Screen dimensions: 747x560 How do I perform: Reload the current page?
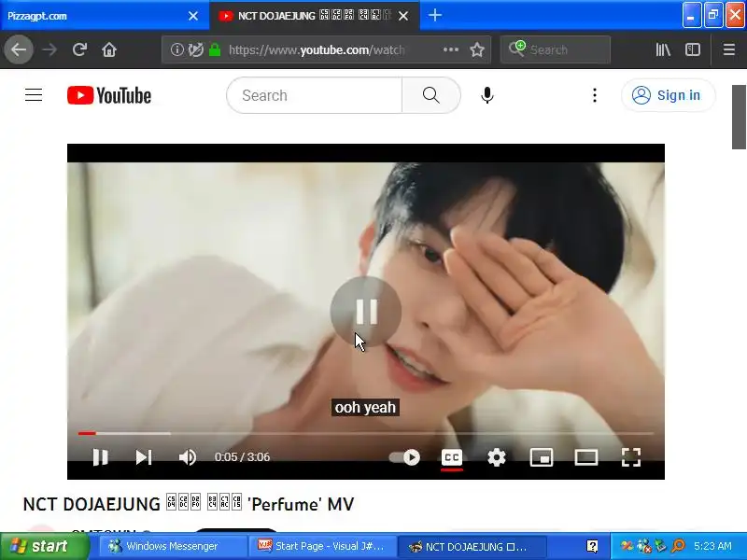(79, 49)
